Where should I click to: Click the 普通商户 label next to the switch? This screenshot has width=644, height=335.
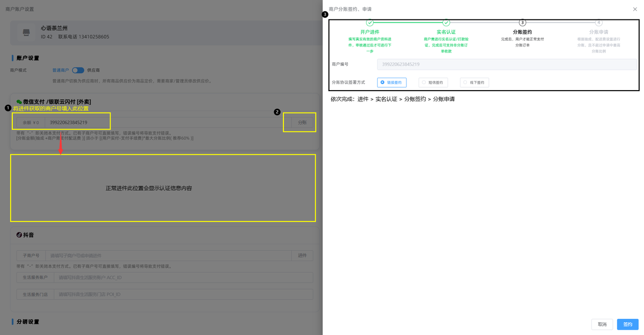[60, 70]
